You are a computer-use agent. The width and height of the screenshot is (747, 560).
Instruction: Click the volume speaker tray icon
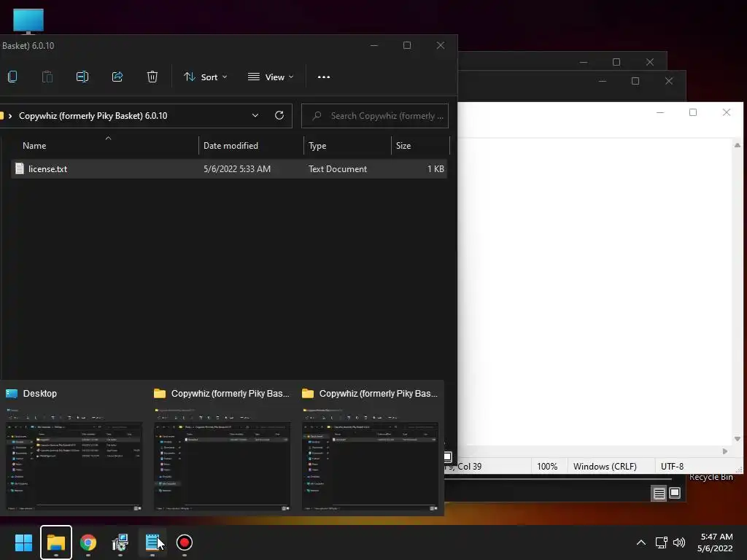[679, 542]
